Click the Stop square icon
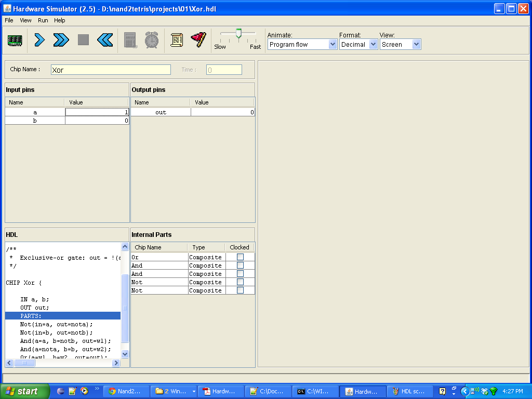This screenshot has height=399, width=532. (83, 40)
